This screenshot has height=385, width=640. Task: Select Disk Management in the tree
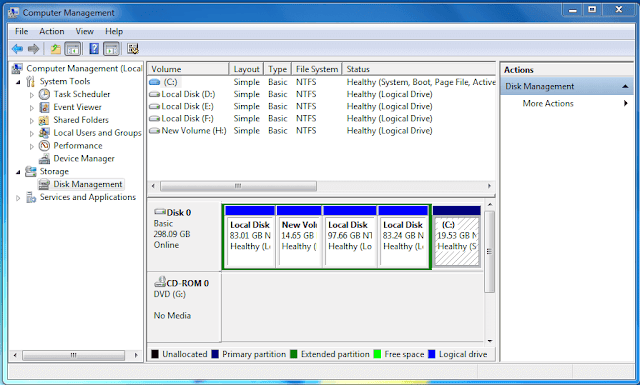tap(87, 185)
